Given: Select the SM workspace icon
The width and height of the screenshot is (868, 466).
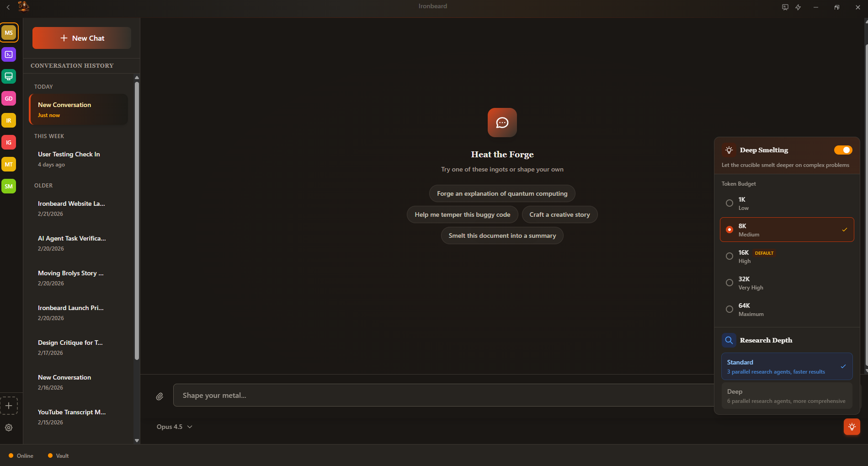Looking at the screenshot, I should (x=9, y=186).
